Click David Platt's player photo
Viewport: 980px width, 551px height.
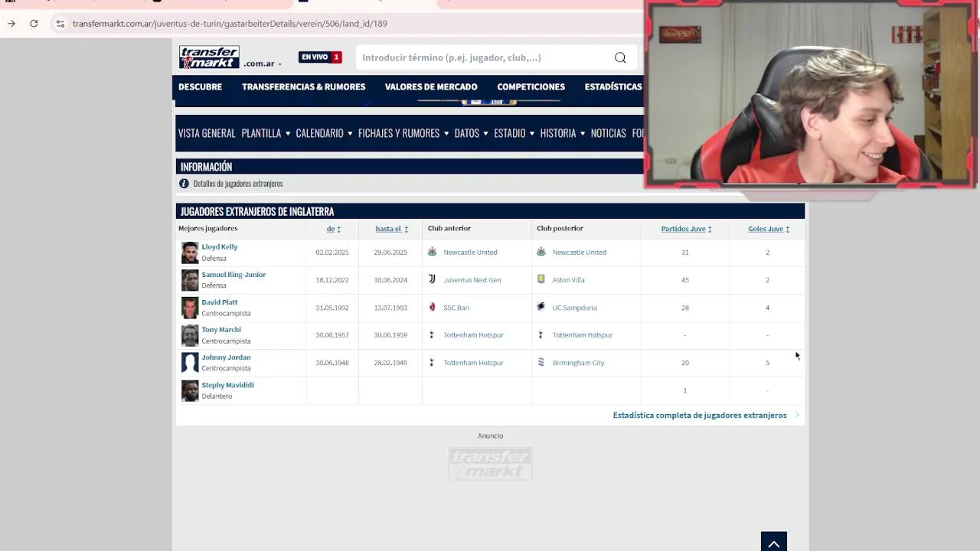pyautogui.click(x=190, y=308)
